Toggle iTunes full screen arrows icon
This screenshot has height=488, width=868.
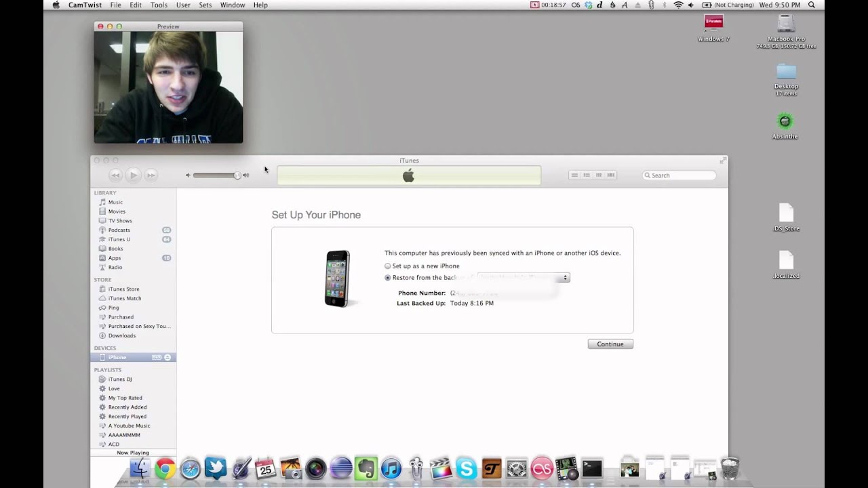tap(724, 161)
